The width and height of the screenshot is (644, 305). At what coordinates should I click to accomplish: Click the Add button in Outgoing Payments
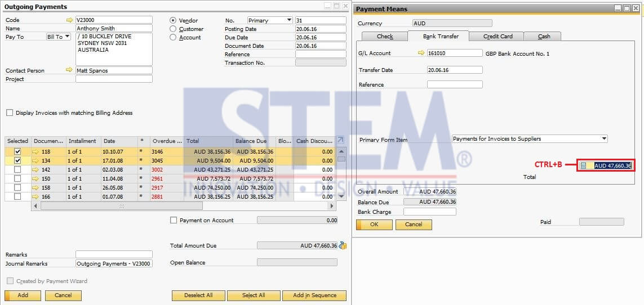click(23, 295)
